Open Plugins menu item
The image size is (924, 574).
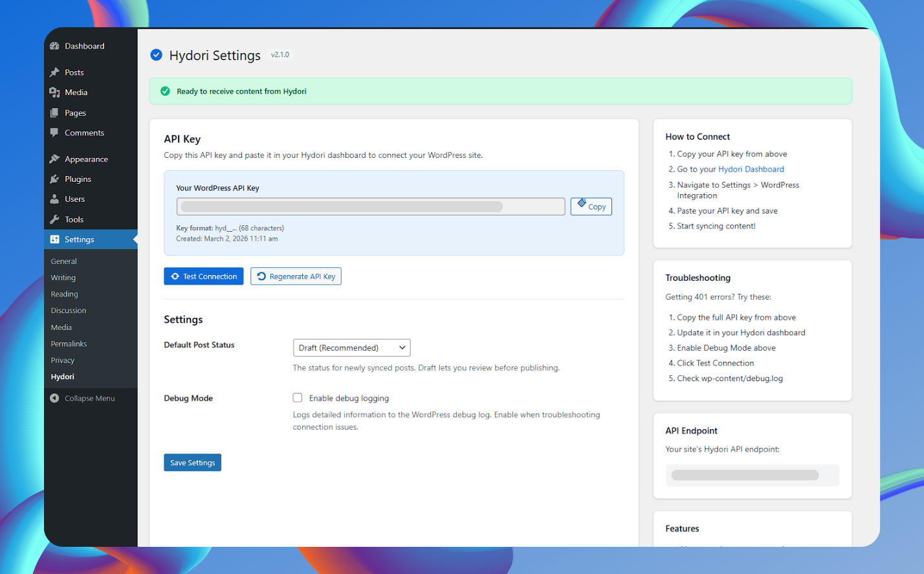[x=91, y=179]
